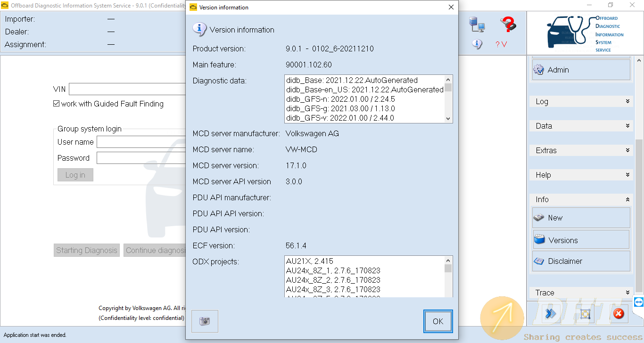The image size is (644, 343).
Task: Click in the User name field
Action: 141,142
